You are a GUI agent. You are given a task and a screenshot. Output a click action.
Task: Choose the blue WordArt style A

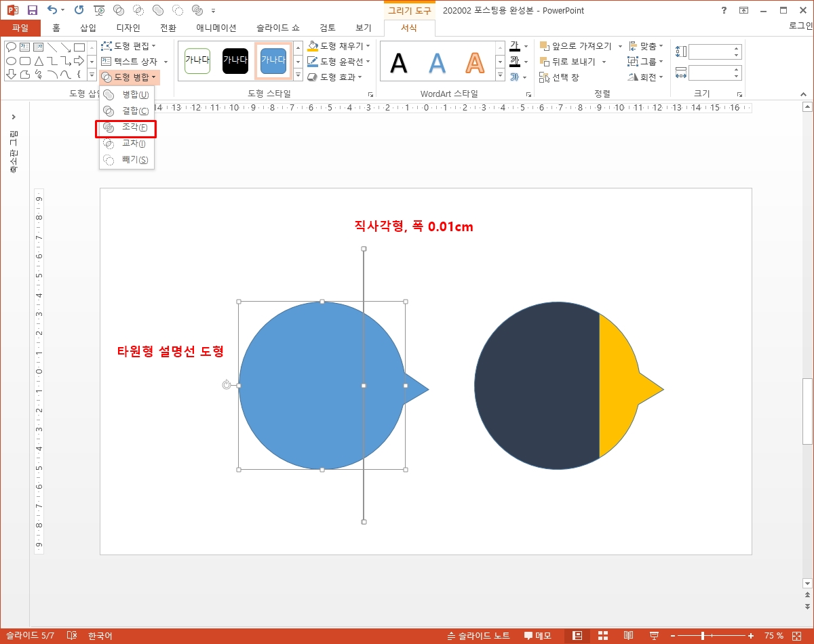click(438, 62)
